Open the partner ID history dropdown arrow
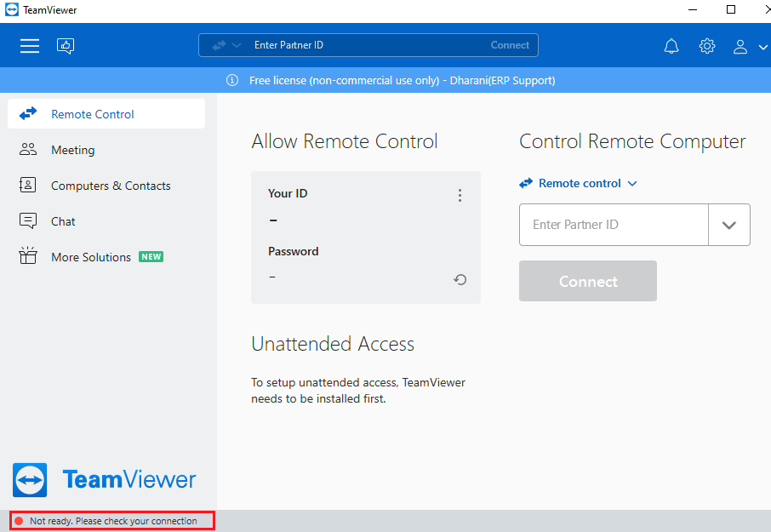This screenshot has width=771, height=532. pyautogui.click(x=729, y=225)
